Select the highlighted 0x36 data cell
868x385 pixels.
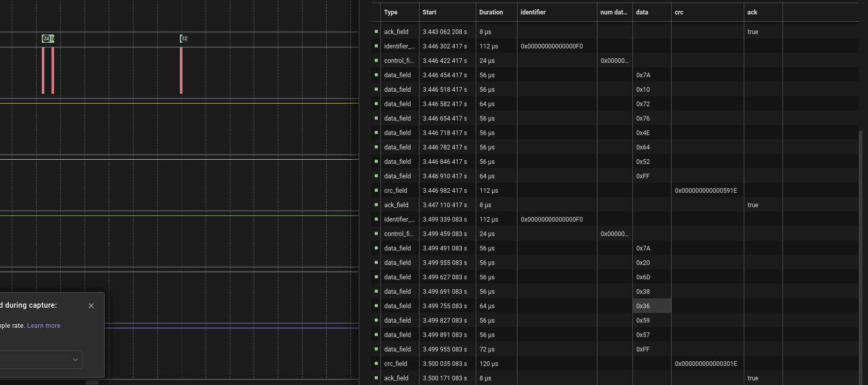point(652,306)
